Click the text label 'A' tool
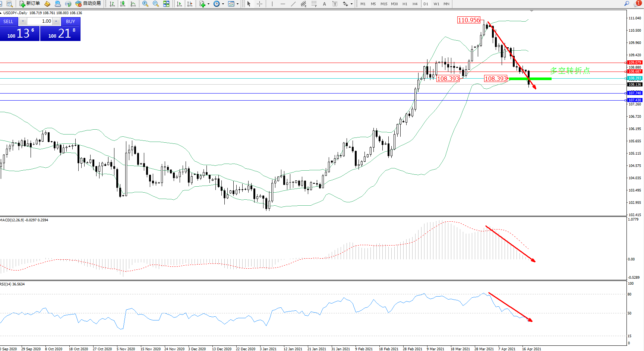This screenshot has width=644, height=351. click(324, 4)
